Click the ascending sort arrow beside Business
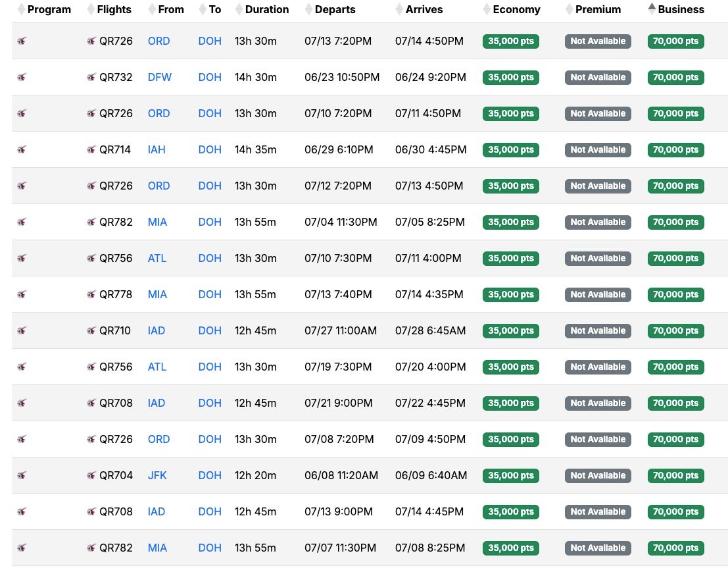The image size is (728, 570). (652, 7)
